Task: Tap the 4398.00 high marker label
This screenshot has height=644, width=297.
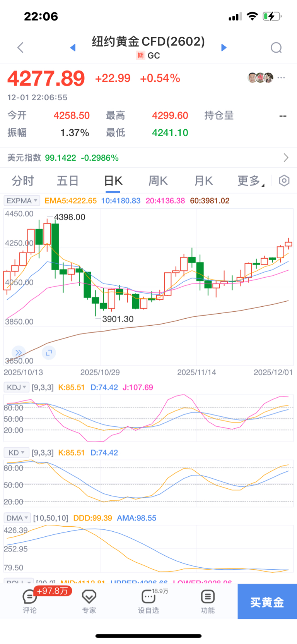Action: pos(70,217)
